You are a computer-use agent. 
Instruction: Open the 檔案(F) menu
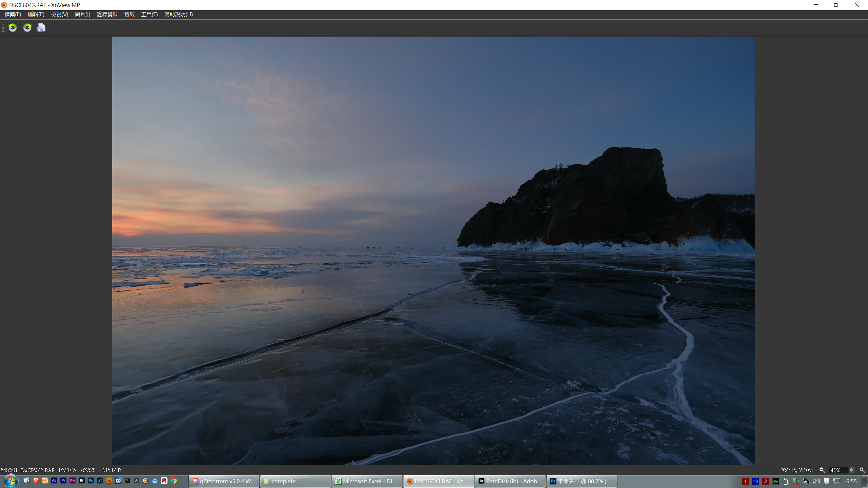point(13,14)
